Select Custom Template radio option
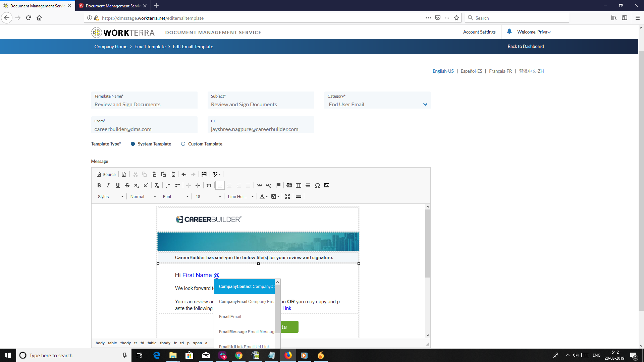The image size is (644, 362). (x=183, y=144)
